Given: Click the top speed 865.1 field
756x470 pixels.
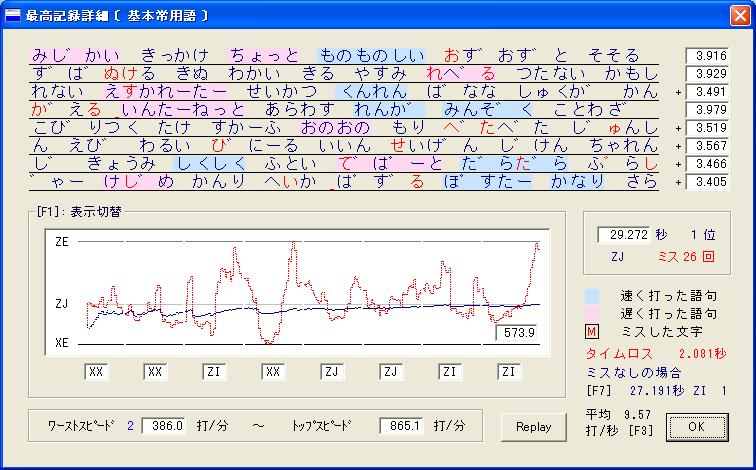Looking at the screenshot, I should tap(401, 426).
